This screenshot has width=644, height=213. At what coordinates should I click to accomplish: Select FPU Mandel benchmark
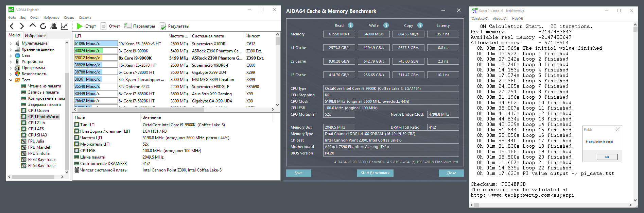pyautogui.click(x=39, y=147)
